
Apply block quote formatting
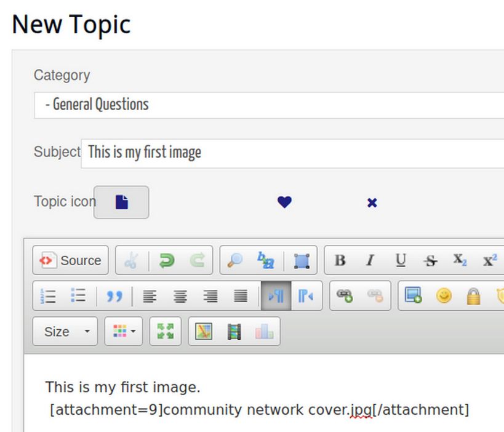114,297
